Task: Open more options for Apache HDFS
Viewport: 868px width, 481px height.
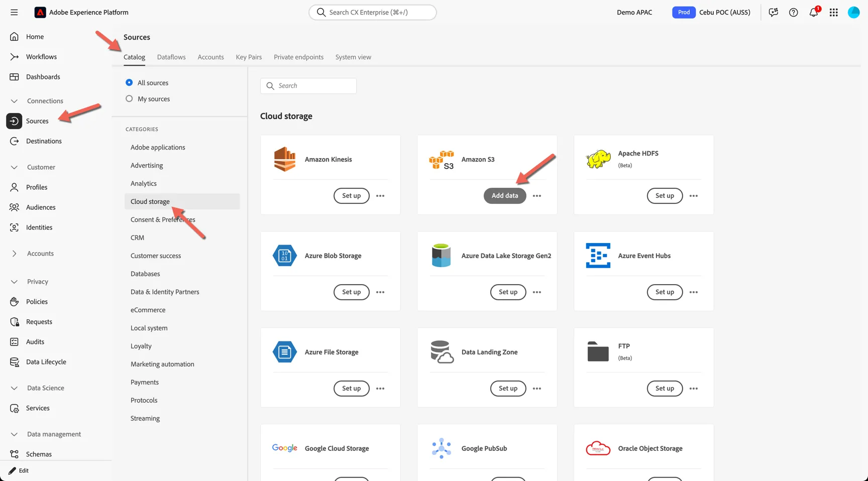Action: click(694, 196)
